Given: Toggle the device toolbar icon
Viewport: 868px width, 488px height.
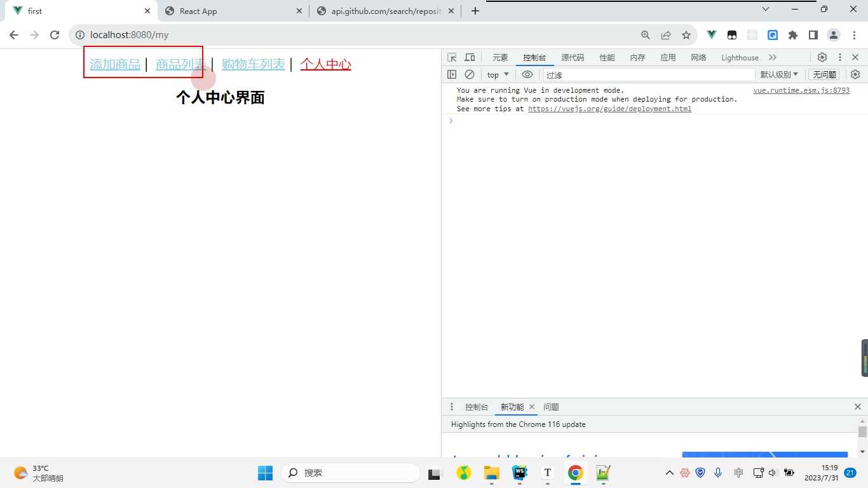Looking at the screenshot, I should coord(470,57).
